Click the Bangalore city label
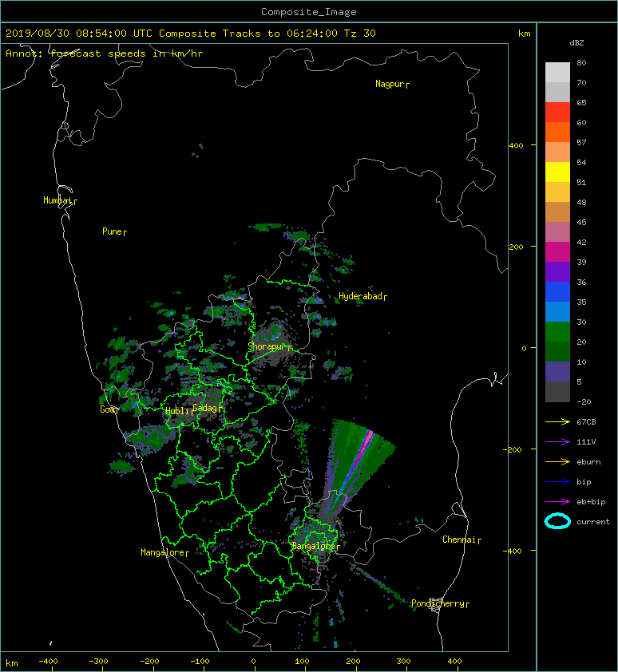618x672 pixels. click(x=315, y=546)
